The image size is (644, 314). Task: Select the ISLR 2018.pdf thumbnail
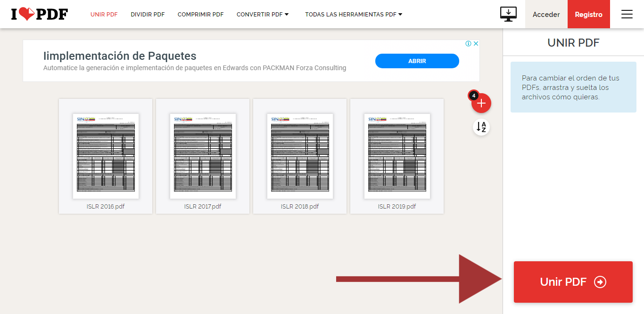(x=300, y=156)
